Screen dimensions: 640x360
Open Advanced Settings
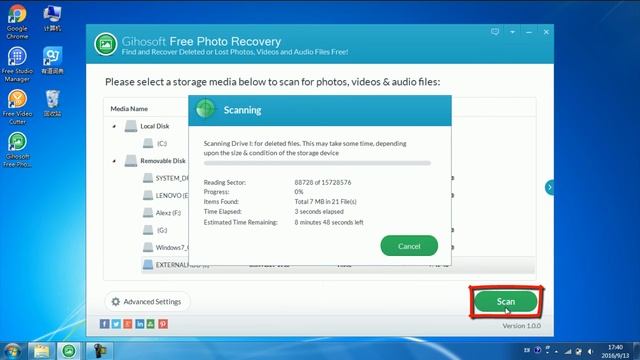pos(147,302)
